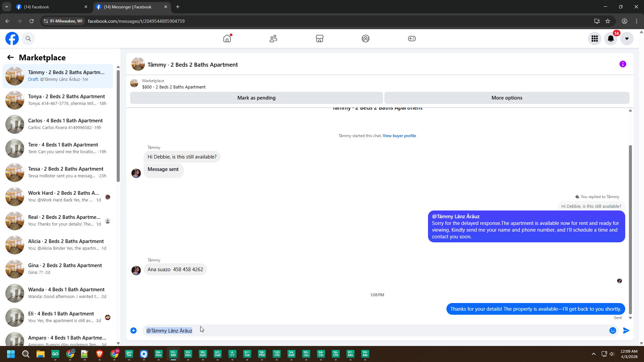644x362 pixels.
Task: Open the Carlos 4 Beds 1 Bath conversation
Action: [x=58, y=124]
